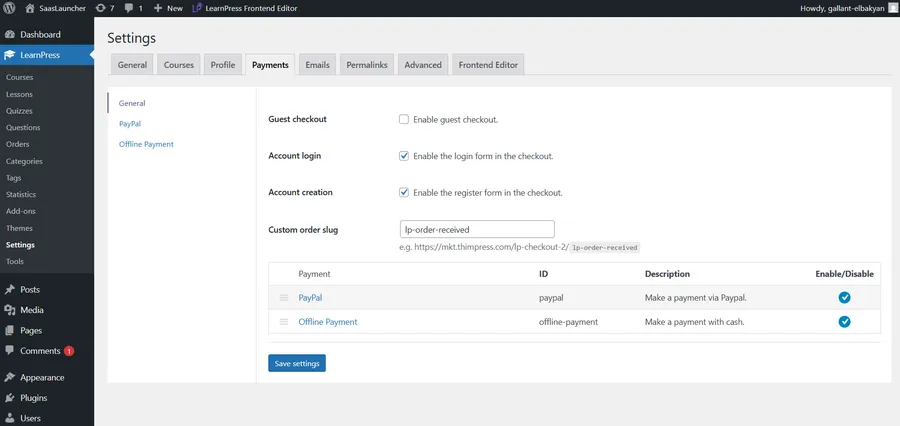Click the Howdy, gallant-elbakyan account text

[841, 8]
